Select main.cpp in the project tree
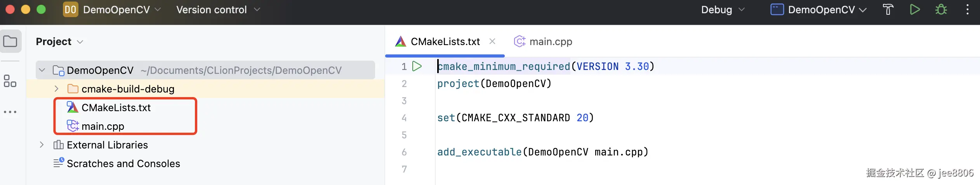The width and height of the screenshot is (980, 185). coord(103,126)
